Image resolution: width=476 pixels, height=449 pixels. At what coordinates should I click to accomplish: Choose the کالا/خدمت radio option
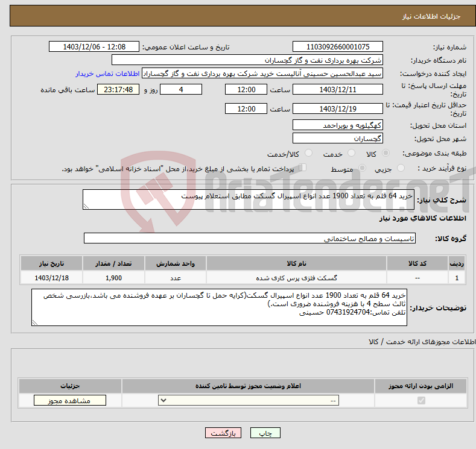[x=308, y=154]
